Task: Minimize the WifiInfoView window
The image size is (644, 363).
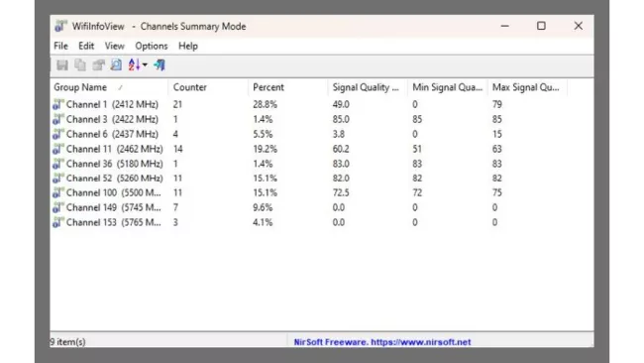Action: tap(504, 26)
